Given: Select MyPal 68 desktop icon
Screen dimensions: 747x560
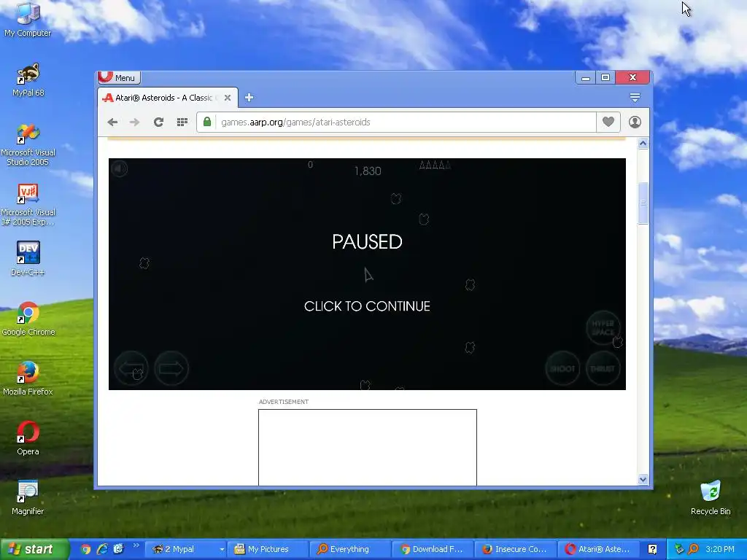Looking at the screenshot, I should click(28, 80).
